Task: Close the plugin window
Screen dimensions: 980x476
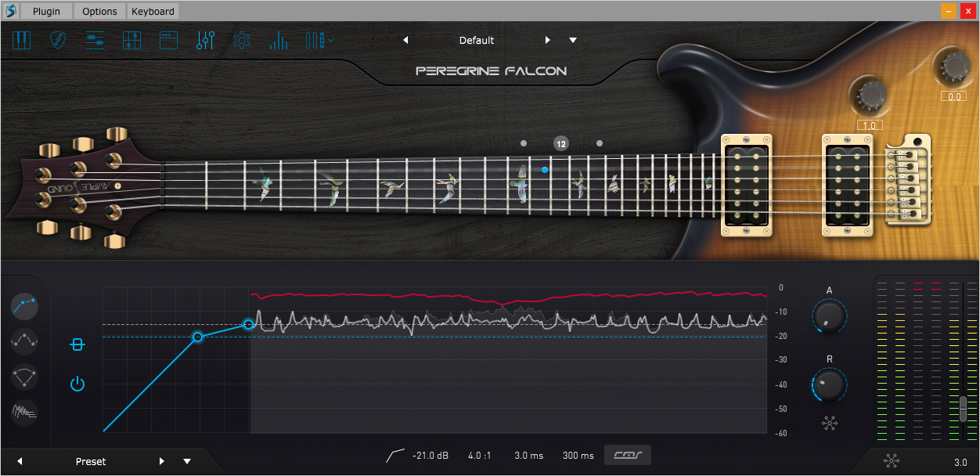Action: (967, 11)
